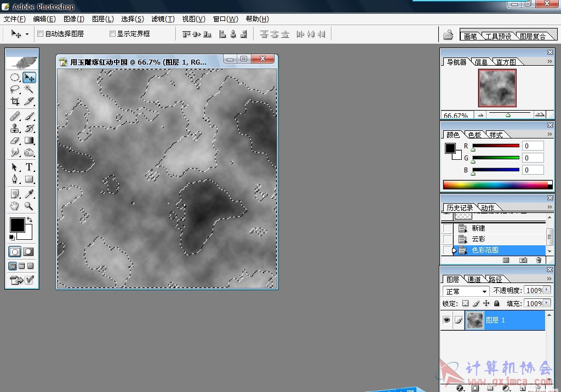Screen dimensions: 561x392
Task: Switch to the Paths tab
Action: click(495, 279)
